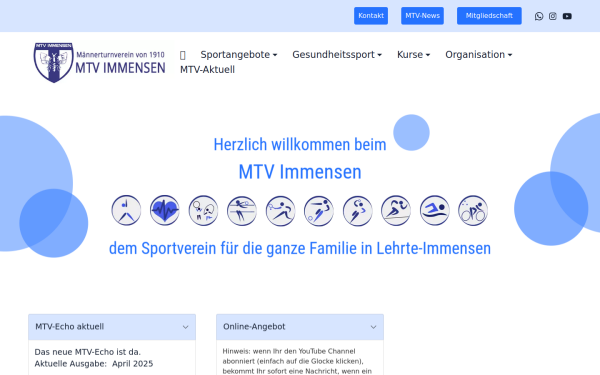Select the badminton rackets sport icon

(x=203, y=210)
